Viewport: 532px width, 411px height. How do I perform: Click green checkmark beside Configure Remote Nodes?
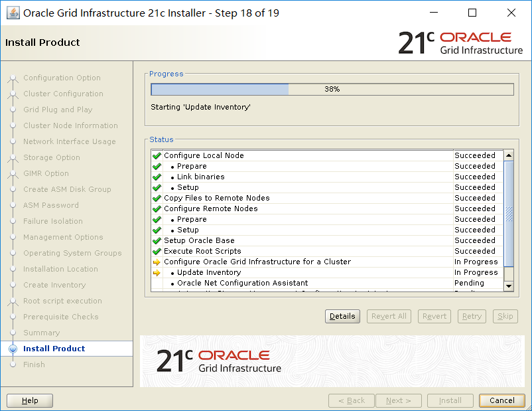[x=157, y=209]
